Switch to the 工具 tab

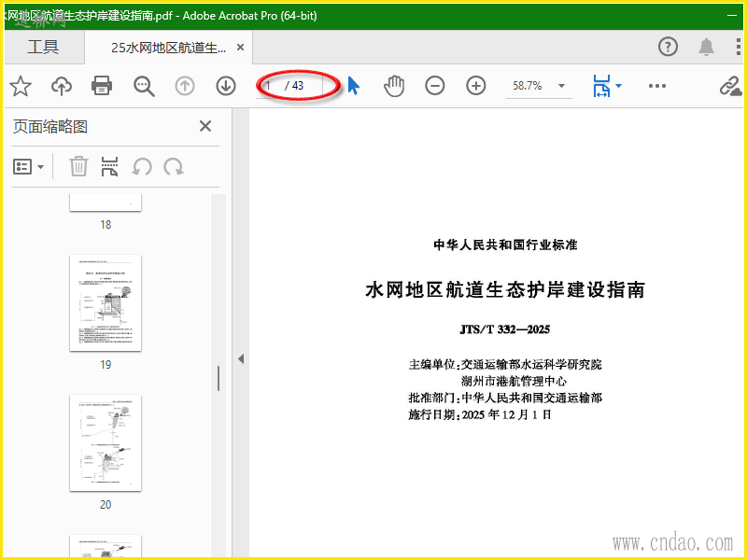pos(43,47)
